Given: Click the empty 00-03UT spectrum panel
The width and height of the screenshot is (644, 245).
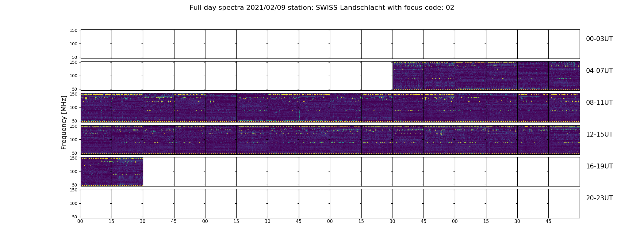Looking at the screenshot, I should pos(330,44).
